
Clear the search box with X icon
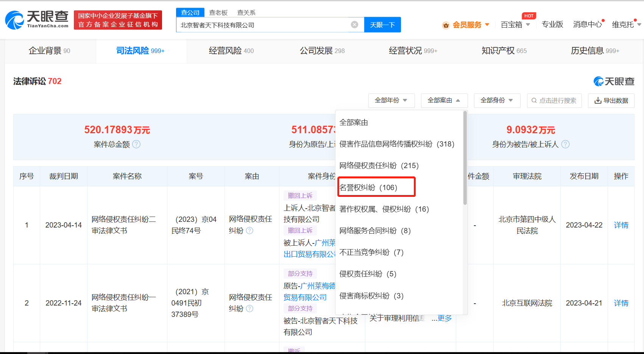point(354,25)
